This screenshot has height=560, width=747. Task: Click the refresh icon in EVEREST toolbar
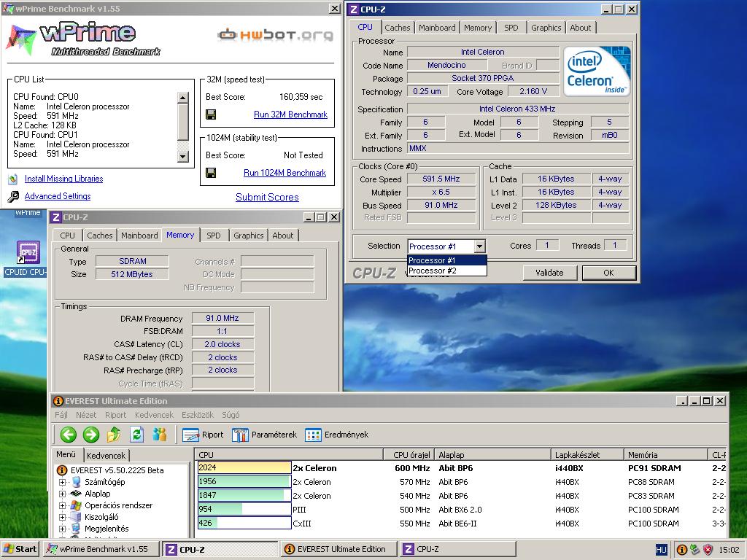[136, 435]
